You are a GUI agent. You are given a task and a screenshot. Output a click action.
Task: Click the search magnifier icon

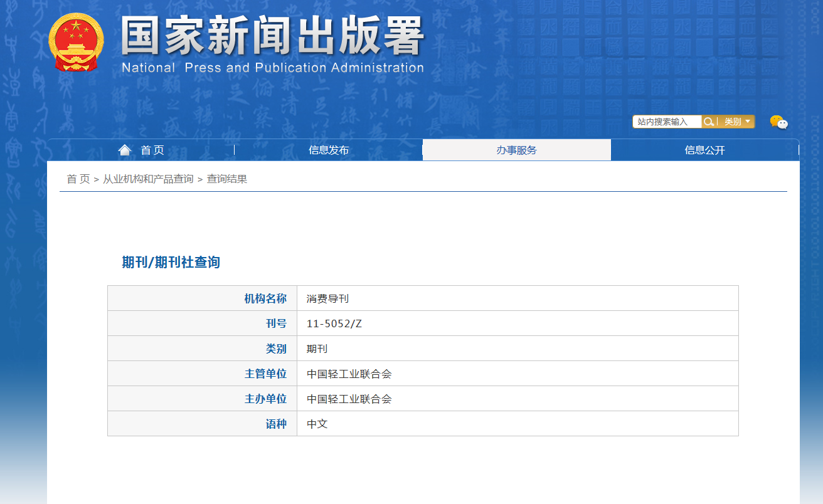pyautogui.click(x=708, y=122)
